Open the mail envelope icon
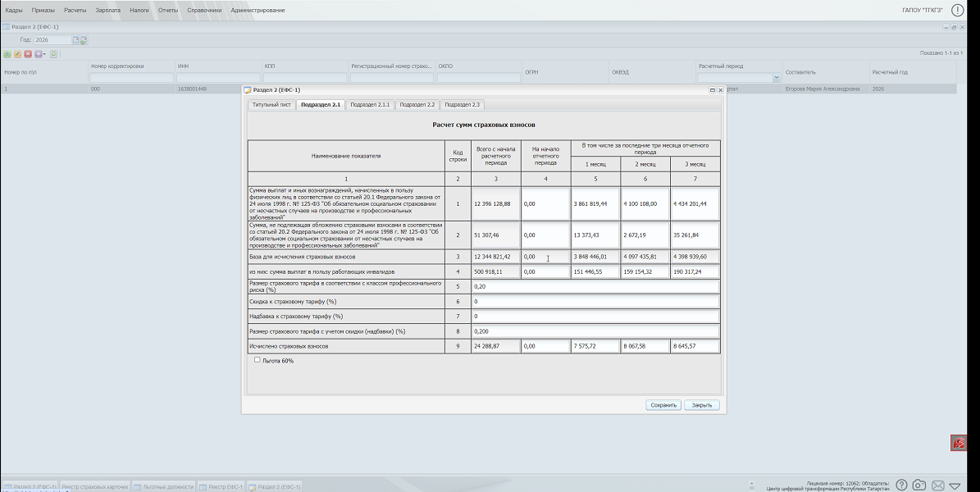980x492 pixels. pyautogui.click(x=937, y=485)
